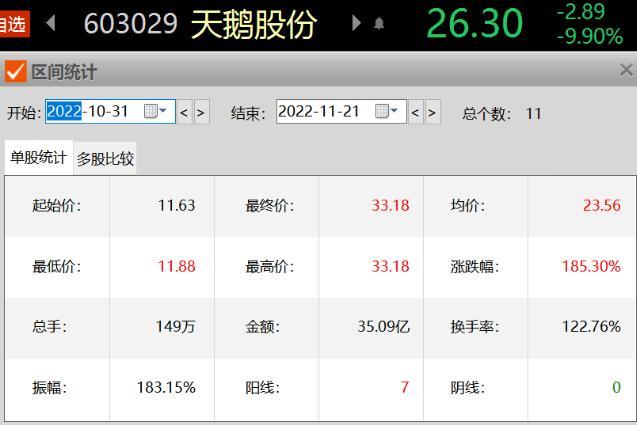
Task: Click the 自选 watchlist button
Action: click(x=13, y=24)
